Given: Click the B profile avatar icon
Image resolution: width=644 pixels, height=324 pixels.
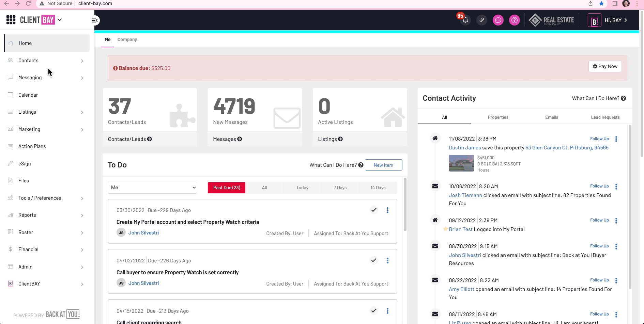Looking at the screenshot, I should click(x=594, y=20).
